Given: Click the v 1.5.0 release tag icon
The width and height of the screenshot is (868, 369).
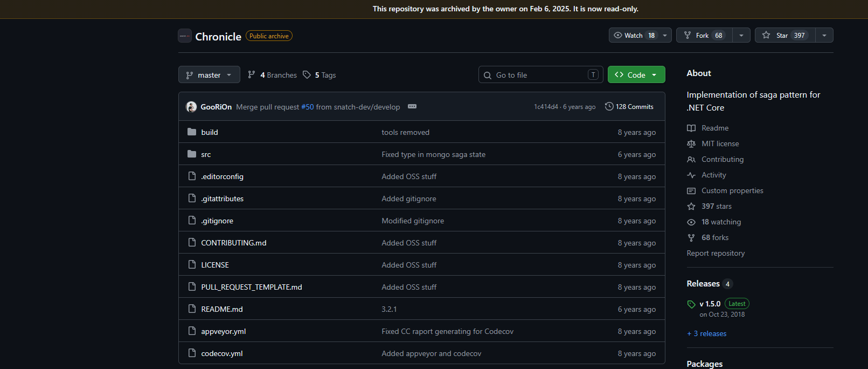Looking at the screenshot, I should [x=691, y=304].
